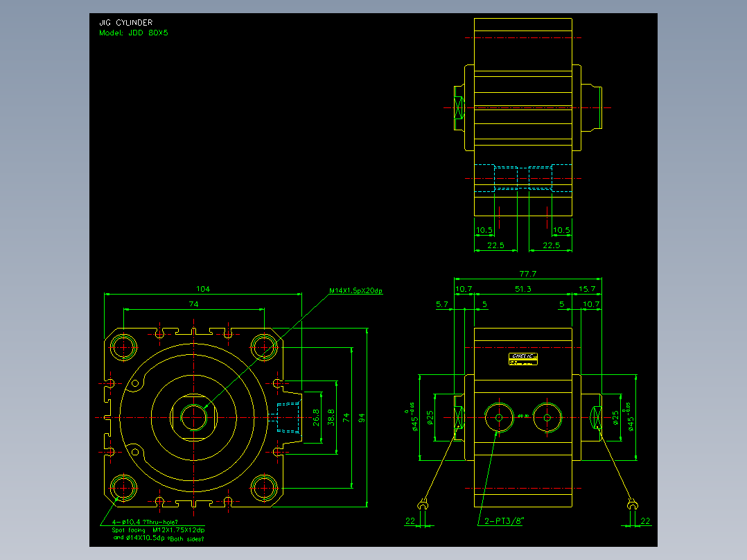Screen dimensions: 747x560
Task: Select the cyan dashed port outline in front view
Action: [x=289, y=417]
